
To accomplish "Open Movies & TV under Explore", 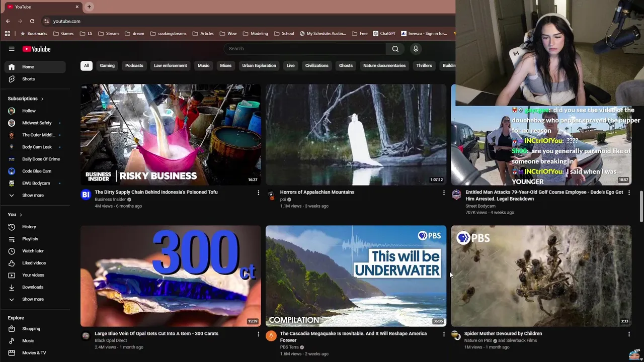I will pos(35,353).
